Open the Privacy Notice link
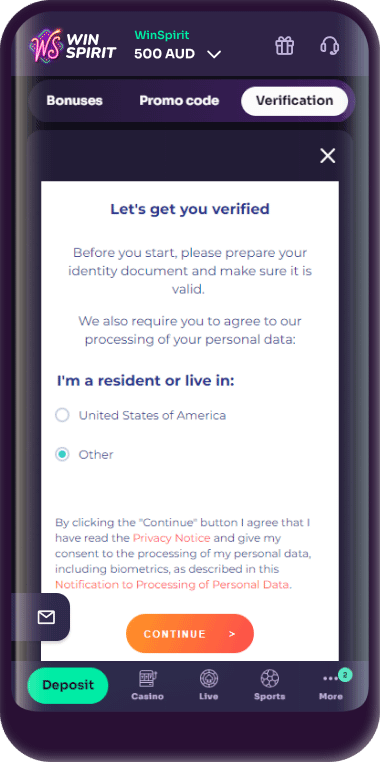 point(172,538)
